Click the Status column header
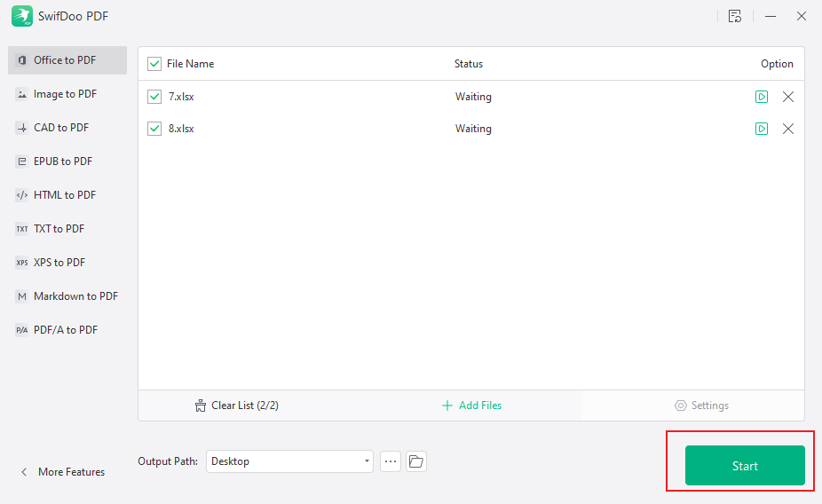The image size is (822, 504). pos(469,64)
